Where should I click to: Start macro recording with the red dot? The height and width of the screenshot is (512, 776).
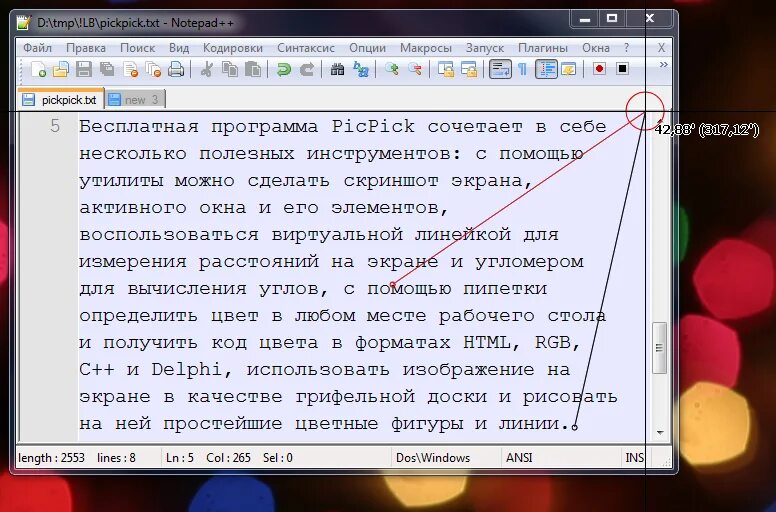[599, 69]
